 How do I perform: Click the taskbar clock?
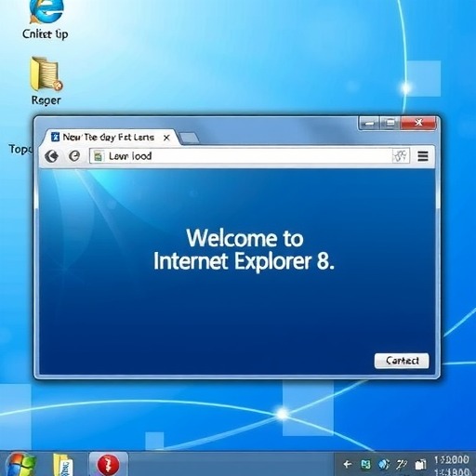click(451, 466)
